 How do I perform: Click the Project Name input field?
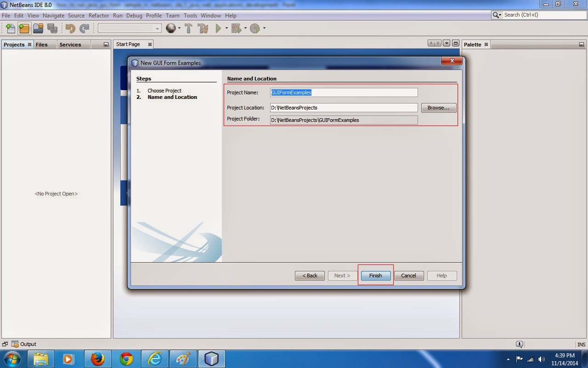[x=344, y=92]
